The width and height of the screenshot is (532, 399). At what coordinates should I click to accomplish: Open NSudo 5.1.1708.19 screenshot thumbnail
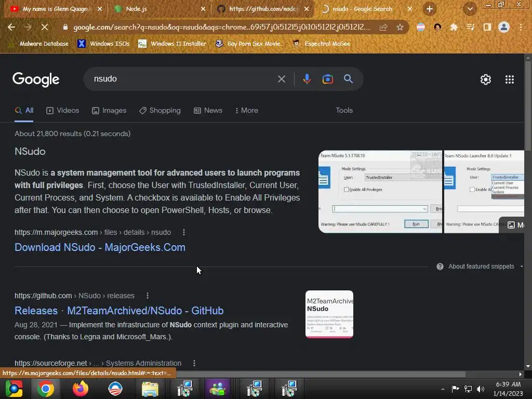click(x=380, y=192)
